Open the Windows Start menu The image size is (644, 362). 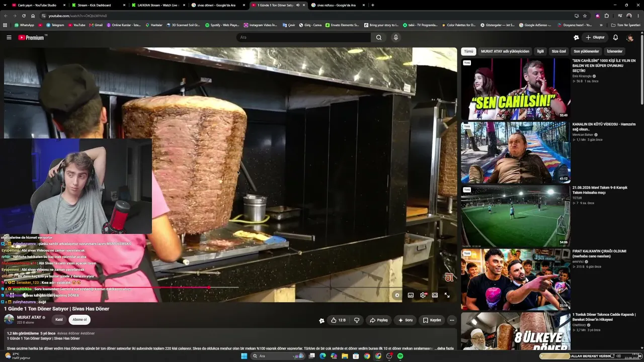pyautogui.click(x=244, y=356)
